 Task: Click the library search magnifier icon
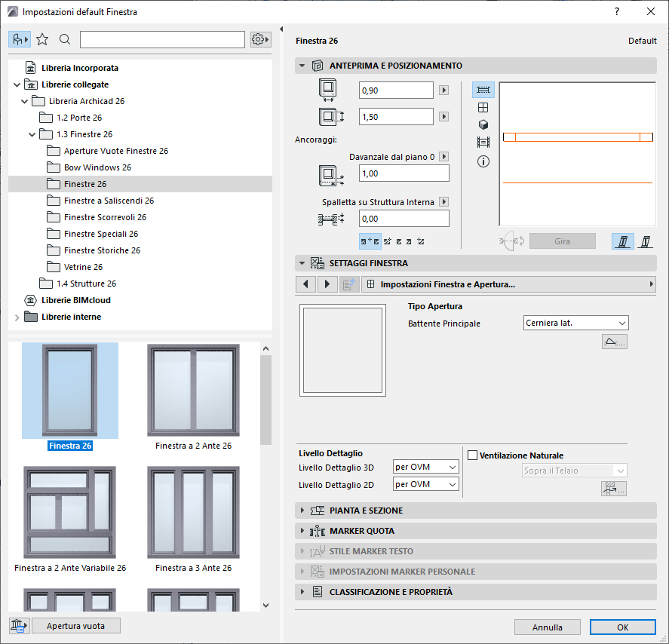click(x=65, y=39)
